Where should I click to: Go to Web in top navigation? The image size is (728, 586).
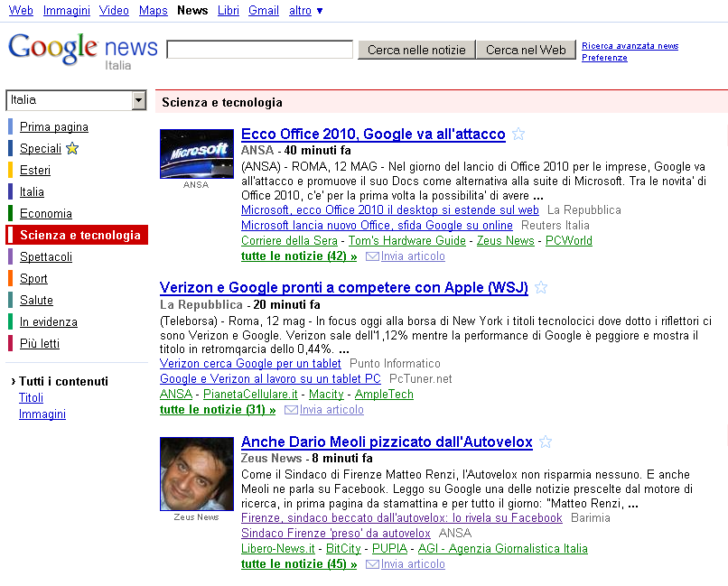coord(21,10)
